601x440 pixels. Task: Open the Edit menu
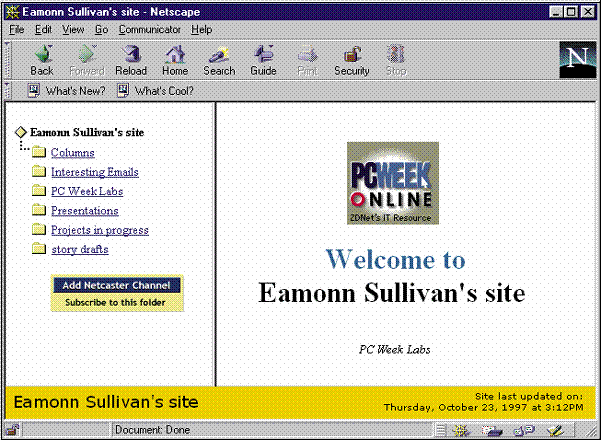point(43,30)
